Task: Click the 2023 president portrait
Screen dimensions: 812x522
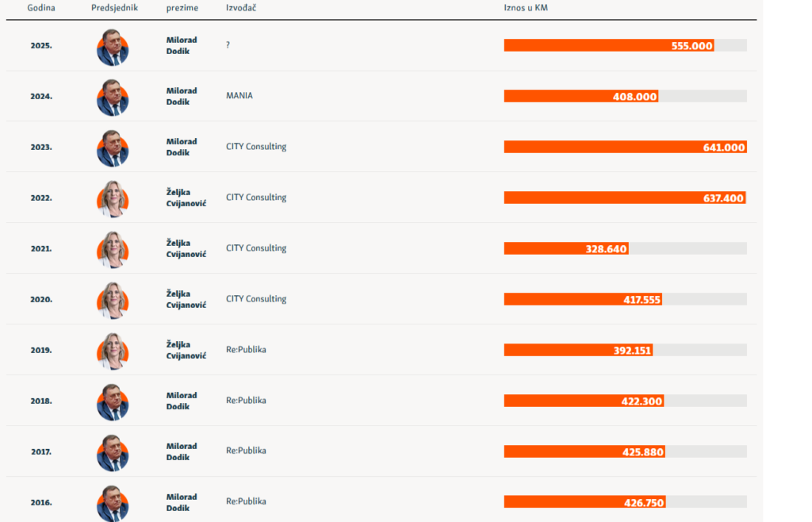Action: (x=113, y=148)
